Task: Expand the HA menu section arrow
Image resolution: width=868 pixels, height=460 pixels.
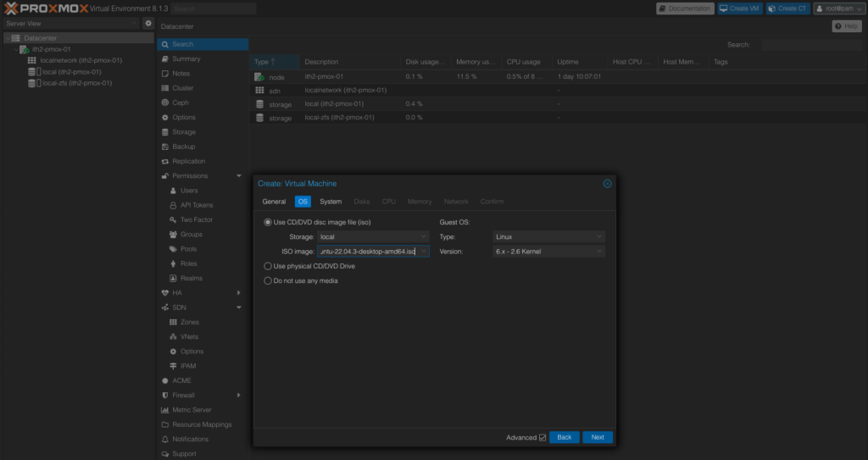Action: (x=239, y=293)
